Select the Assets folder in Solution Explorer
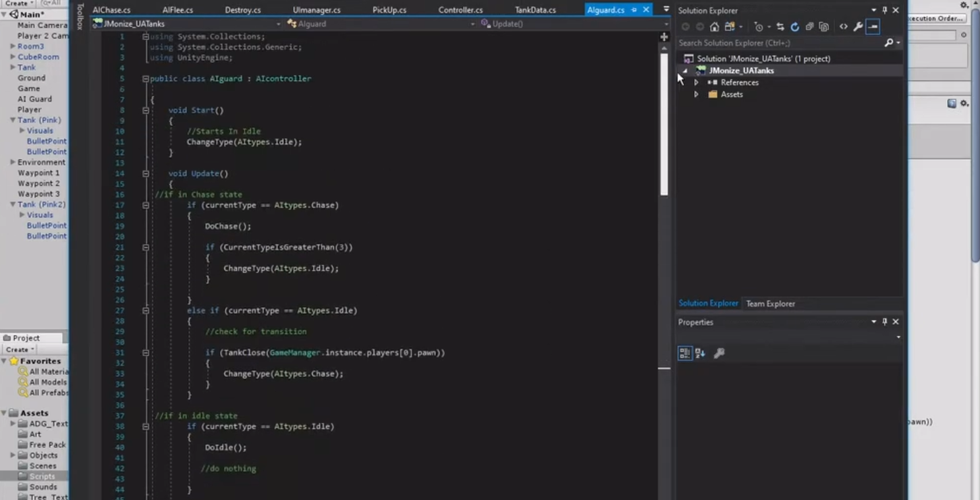This screenshot has width=980, height=500. (x=731, y=94)
